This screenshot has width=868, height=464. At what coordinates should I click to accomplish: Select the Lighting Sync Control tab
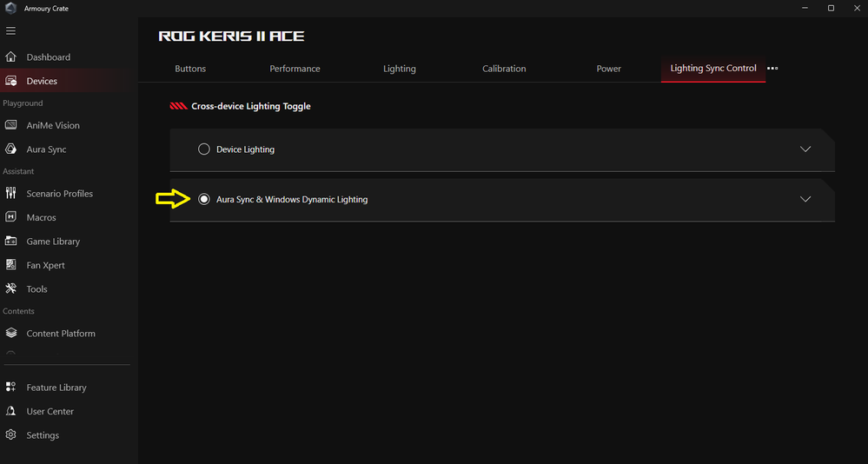pyautogui.click(x=713, y=68)
